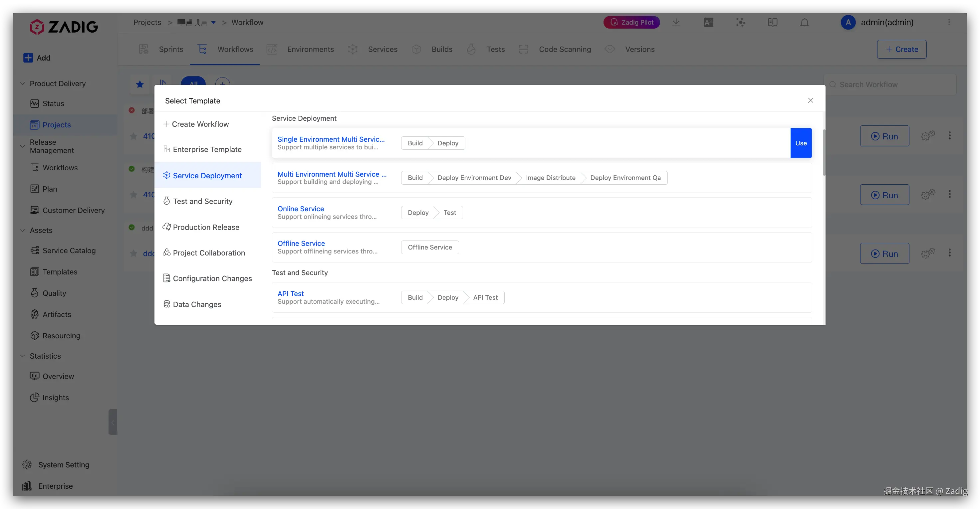The image size is (980, 509).
Task: Click the admin user avatar
Action: (848, 22)
